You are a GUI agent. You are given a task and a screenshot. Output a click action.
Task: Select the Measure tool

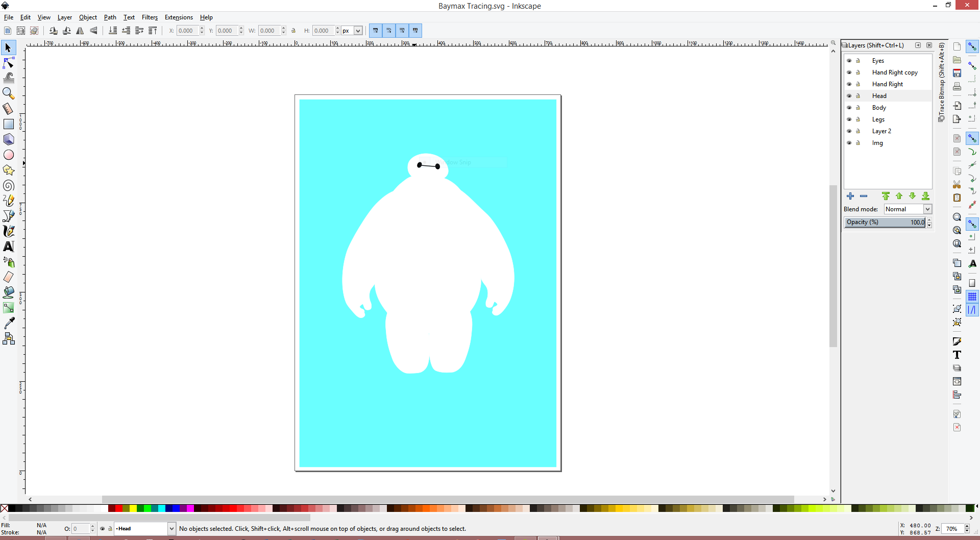[x=8, y=109]
